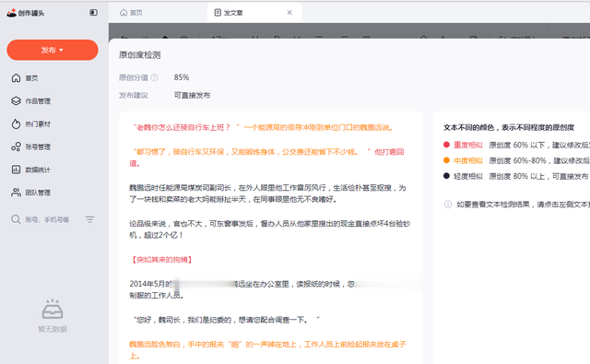Click the empty inbox 暂无数据 icon
The width and height of the screenshot is (590, 364).
tap(53, 310)
